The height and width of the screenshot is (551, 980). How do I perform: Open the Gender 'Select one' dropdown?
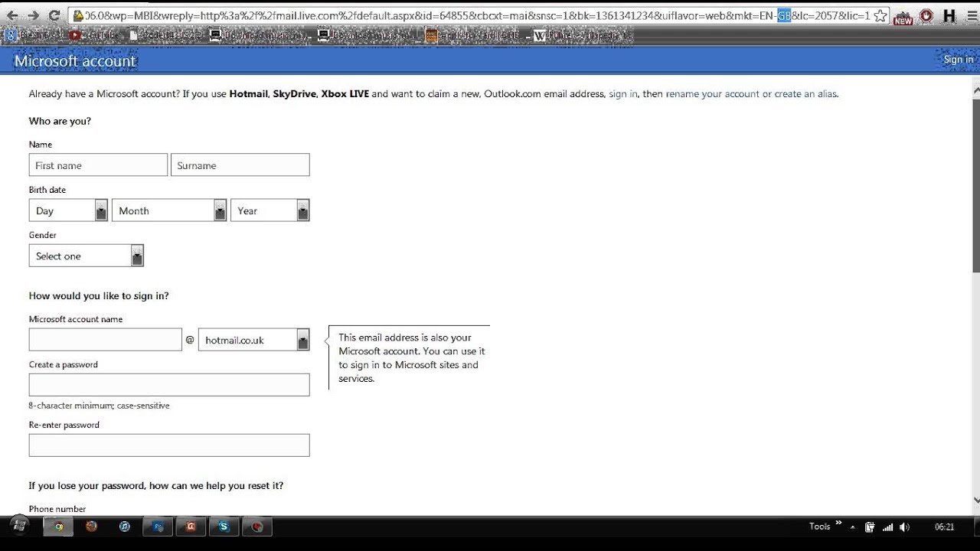(87, 256)
